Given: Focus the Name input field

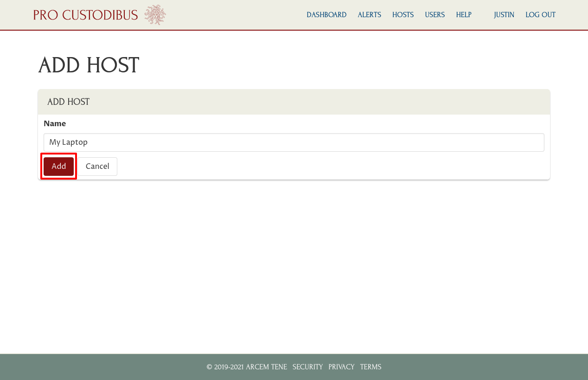Looking at the screenshot, I should pos(294,142).
